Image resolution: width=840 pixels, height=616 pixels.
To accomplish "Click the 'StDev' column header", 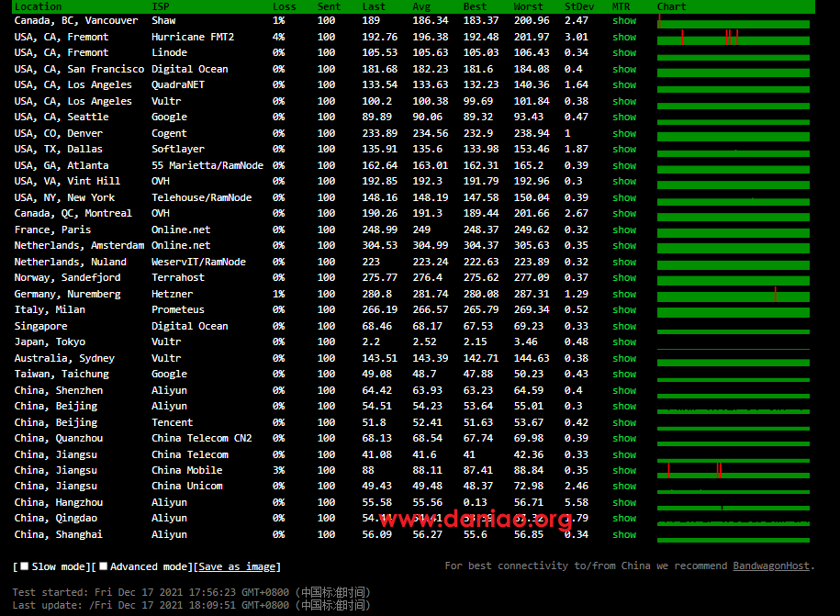I will pos(579,6).
